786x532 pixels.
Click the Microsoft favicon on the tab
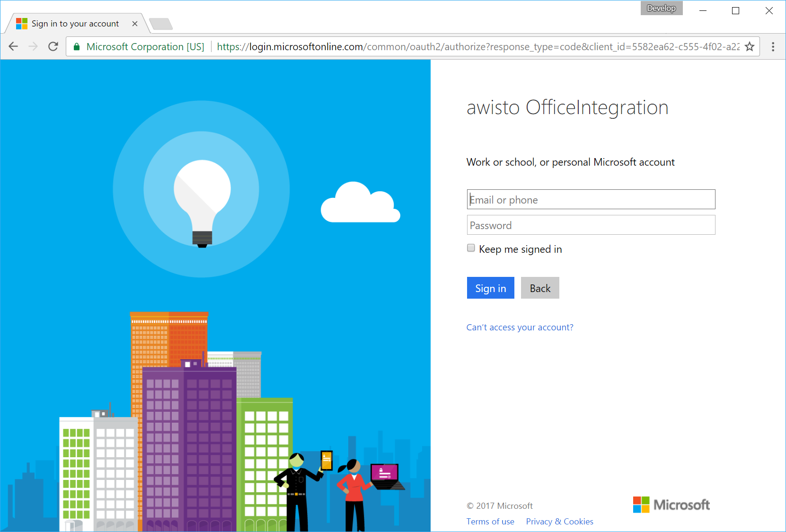coord(22,24)
